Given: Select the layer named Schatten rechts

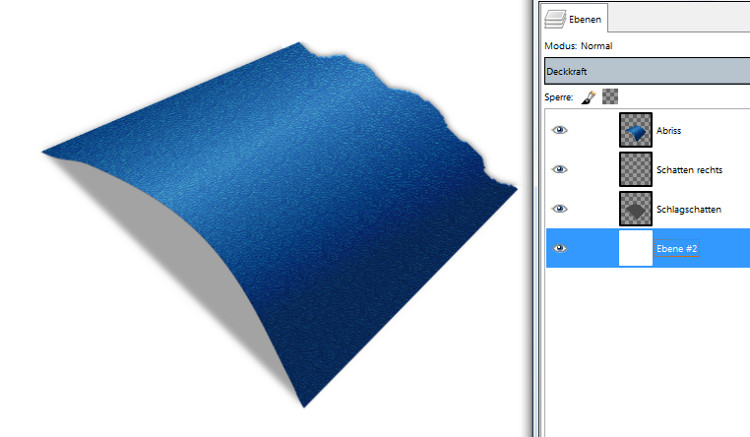Looking at the screenshot, I should pyautogui.click(x=689, y=169).
